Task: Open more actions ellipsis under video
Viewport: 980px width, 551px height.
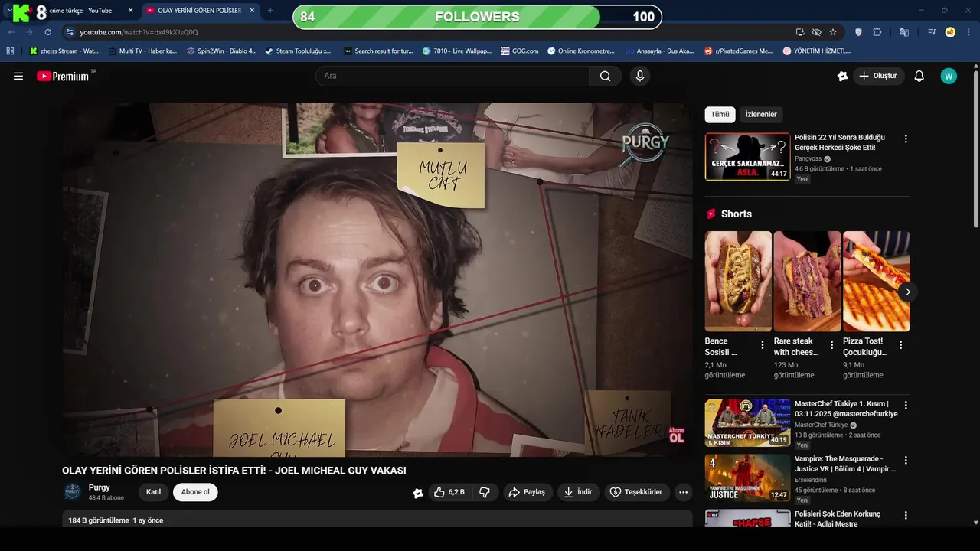Action: click(x=684, y=492)
